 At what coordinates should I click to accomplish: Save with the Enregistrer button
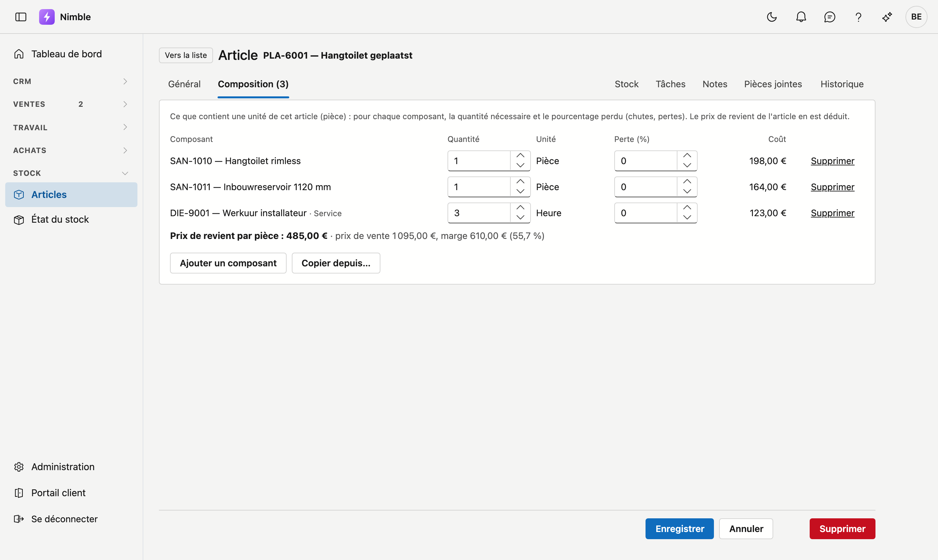[x=679, y=529]
